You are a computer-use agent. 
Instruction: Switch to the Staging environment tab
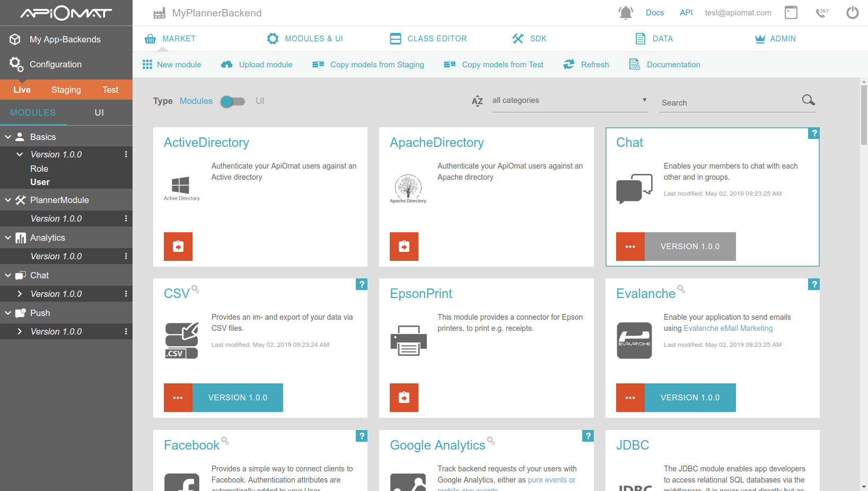[66, 90]
